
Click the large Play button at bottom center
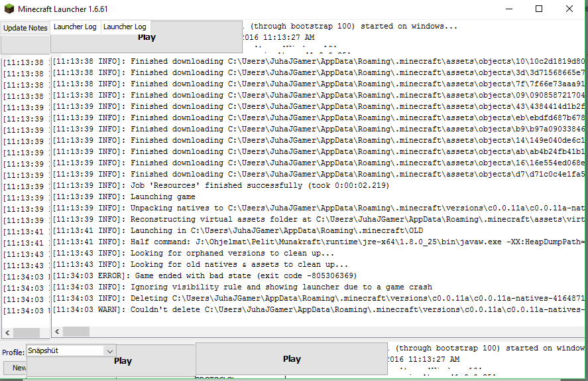[x=292, y=359]
